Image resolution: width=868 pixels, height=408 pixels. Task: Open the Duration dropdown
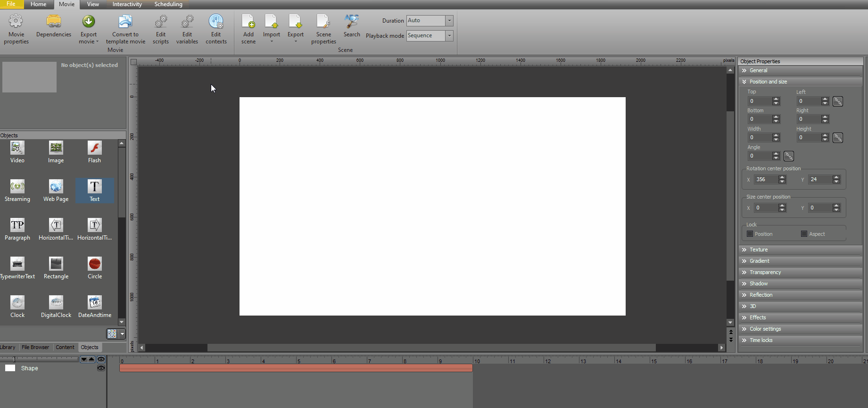tap(449, 21)
